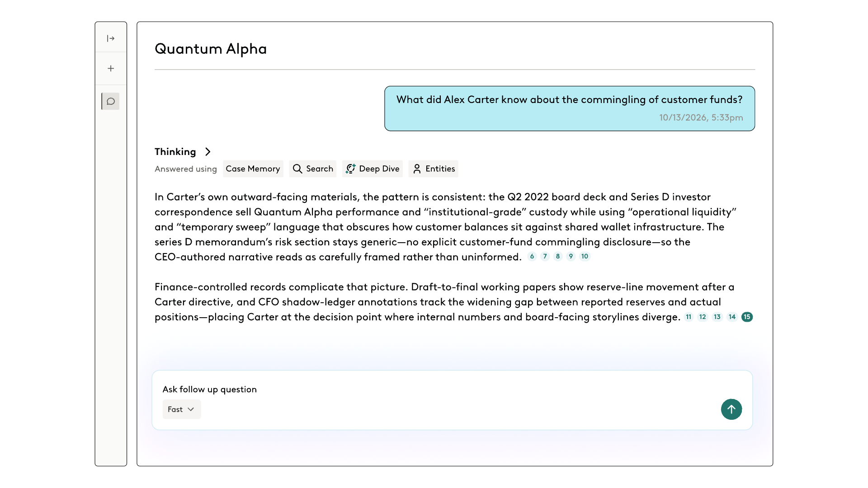
Task: Expand the sidebar with the arrow icon
Action: [111, 38]
